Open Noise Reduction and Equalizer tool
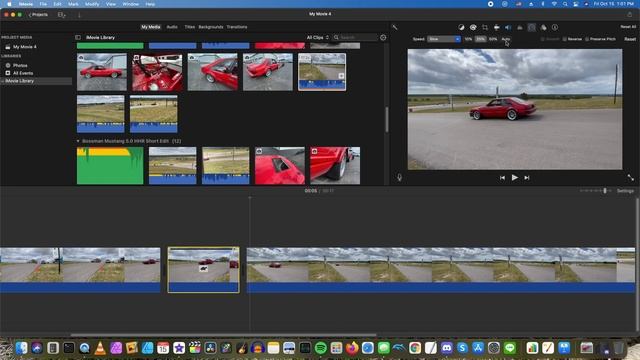Image resolution: width=640 pixels, height=360 pixels. pos(520,27)
